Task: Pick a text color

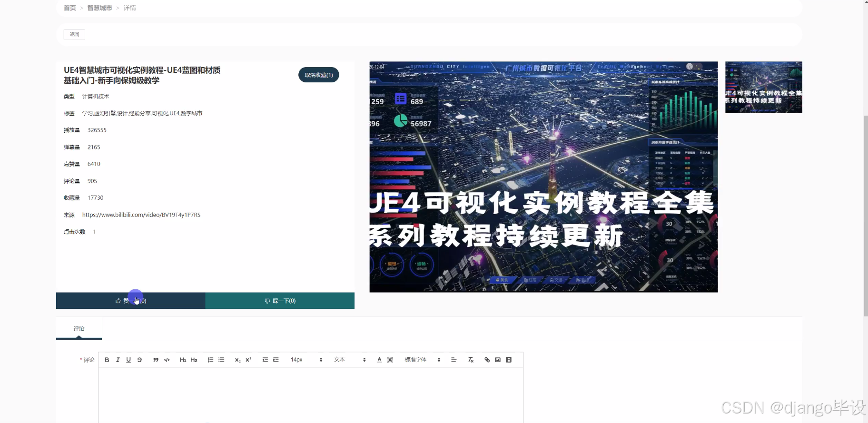Action: click(379, 360)
